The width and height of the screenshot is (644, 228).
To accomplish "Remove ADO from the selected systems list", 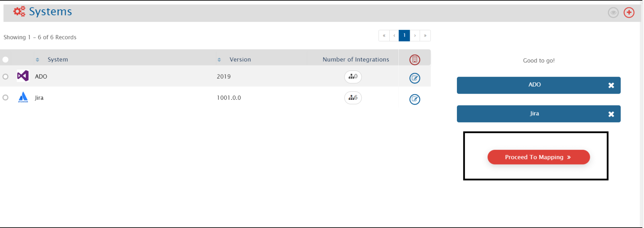I will click(x=611, y=85).
